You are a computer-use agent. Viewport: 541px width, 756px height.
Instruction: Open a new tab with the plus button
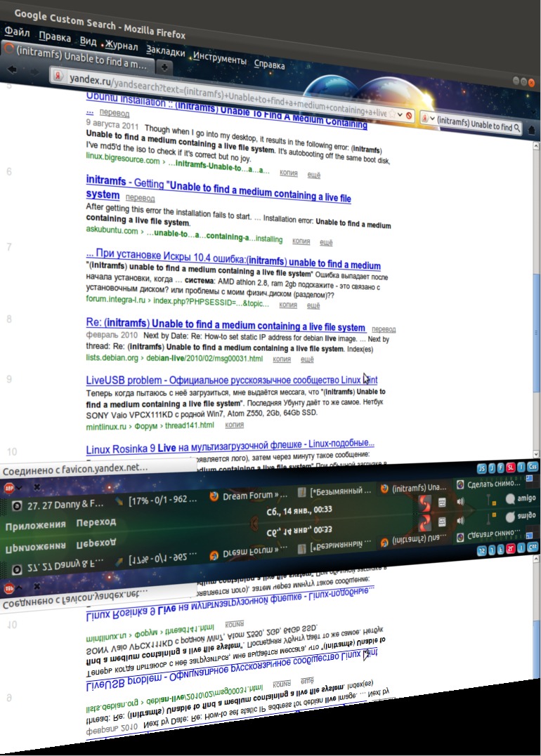[164, 67]
